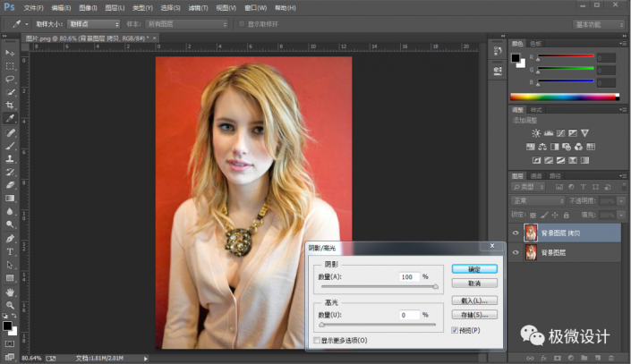Hide the 背景图层 拷贝 layer
The image size is (631, 364).
coord(516,233)
